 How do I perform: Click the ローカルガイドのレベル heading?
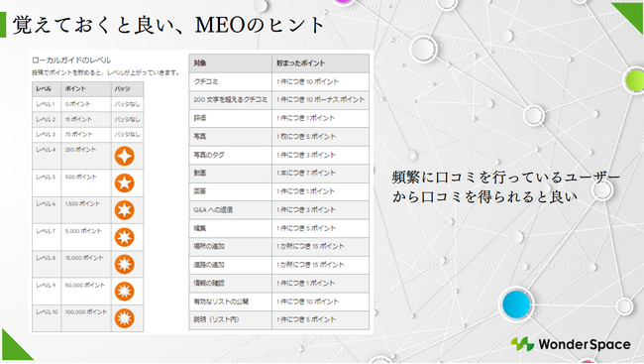pos(71,61)
